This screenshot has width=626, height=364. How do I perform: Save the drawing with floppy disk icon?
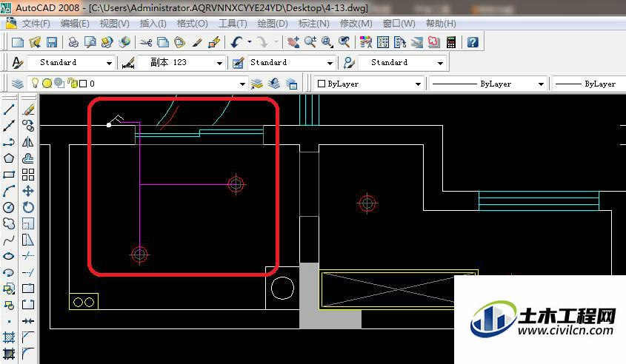52,42
